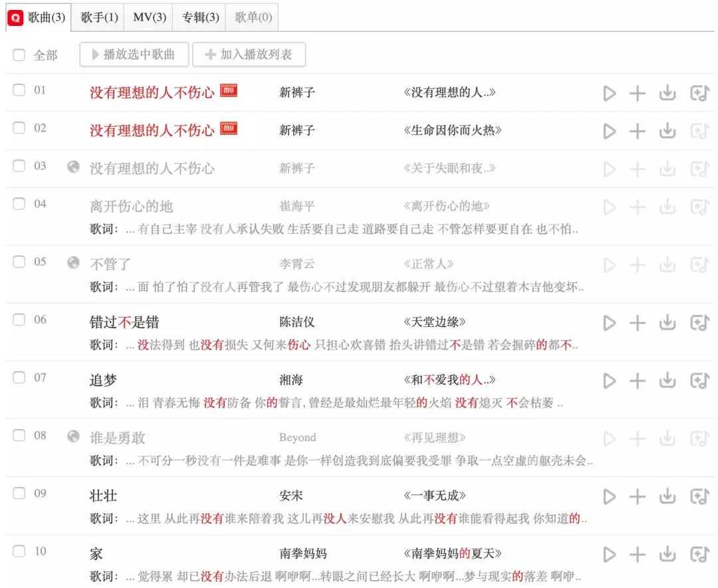Open the MV(3) tab
Viewport: 718px width, 588px height.
tap(150, 17)
